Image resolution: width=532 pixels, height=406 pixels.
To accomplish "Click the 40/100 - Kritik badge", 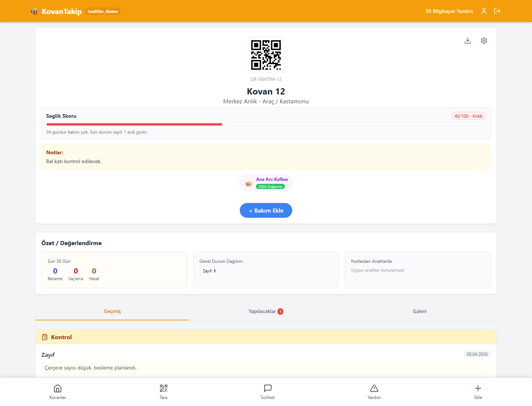I will 468,116.
